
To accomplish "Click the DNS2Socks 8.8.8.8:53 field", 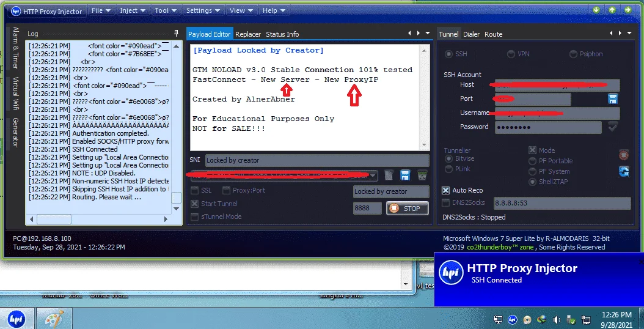I will pos(562,203).
